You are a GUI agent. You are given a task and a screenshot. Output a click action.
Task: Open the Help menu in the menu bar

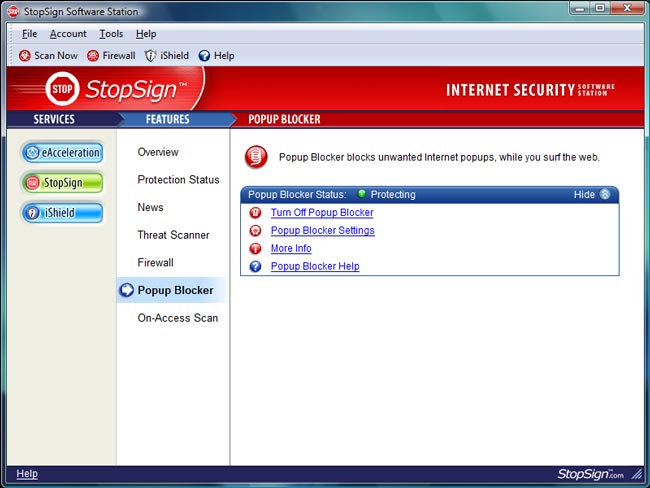point(146,34)
